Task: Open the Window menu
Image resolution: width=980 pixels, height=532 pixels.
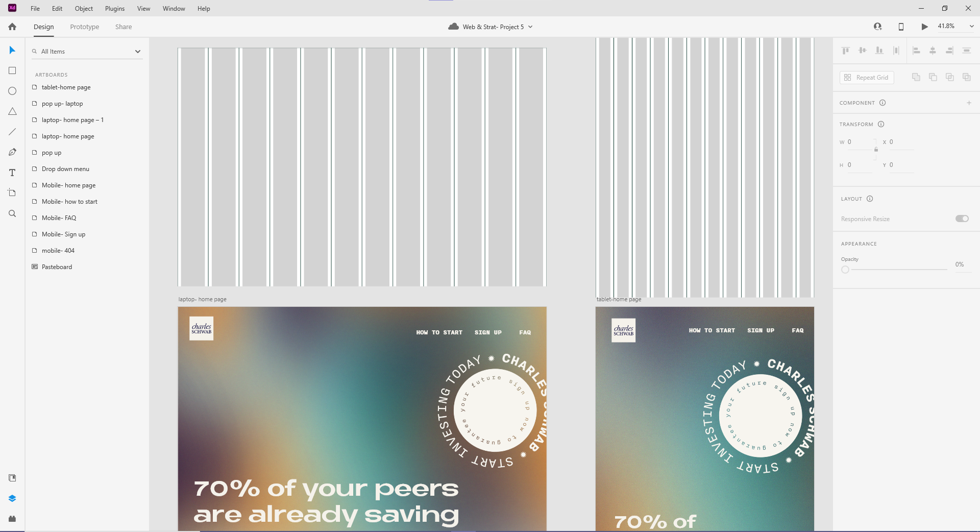Action: 174,9
